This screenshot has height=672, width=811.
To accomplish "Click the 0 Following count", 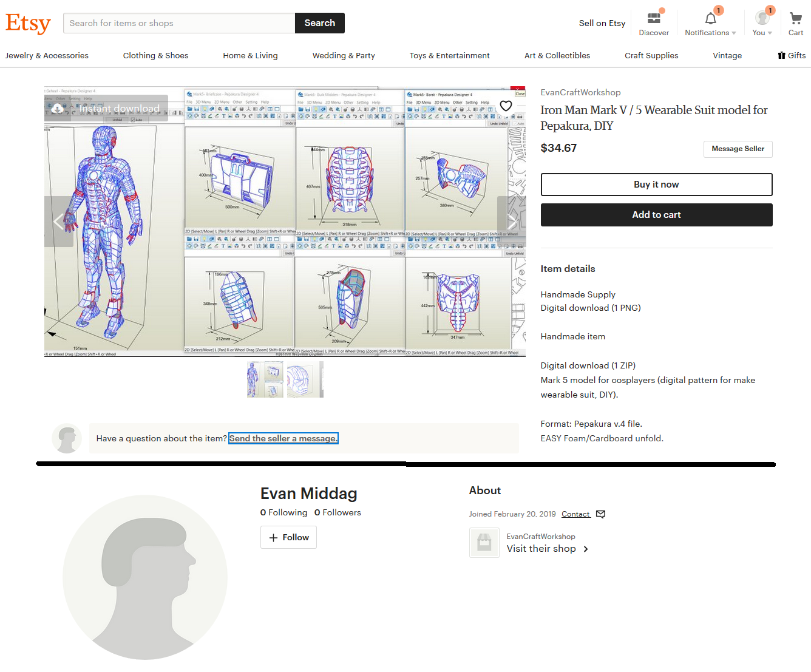I will (283, 512).
